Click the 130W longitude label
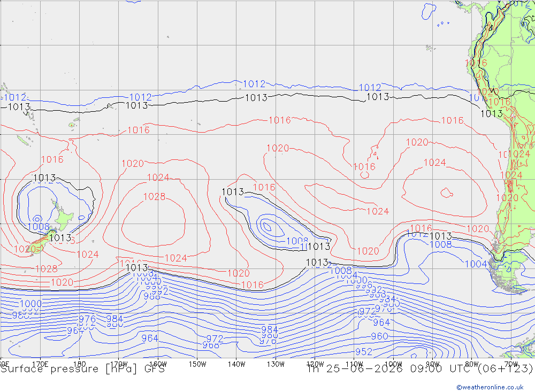 [276, 364]
